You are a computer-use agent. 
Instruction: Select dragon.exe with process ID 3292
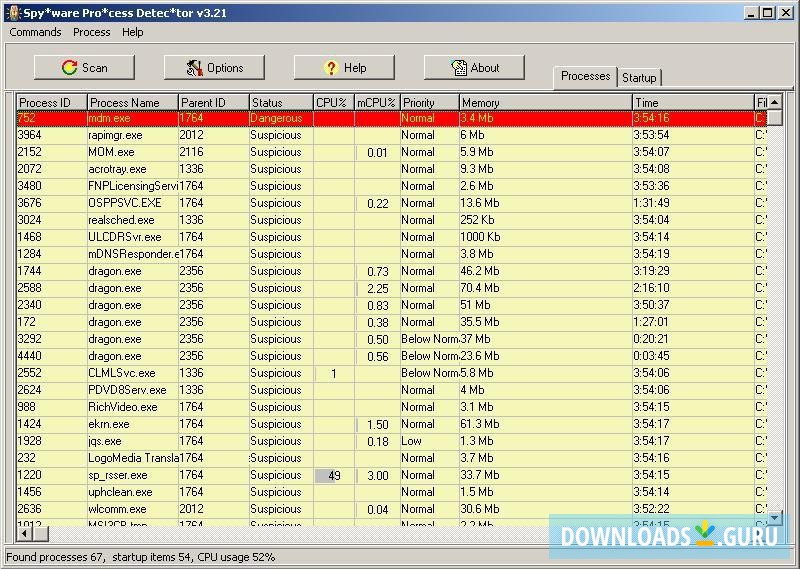click(392, 339)
